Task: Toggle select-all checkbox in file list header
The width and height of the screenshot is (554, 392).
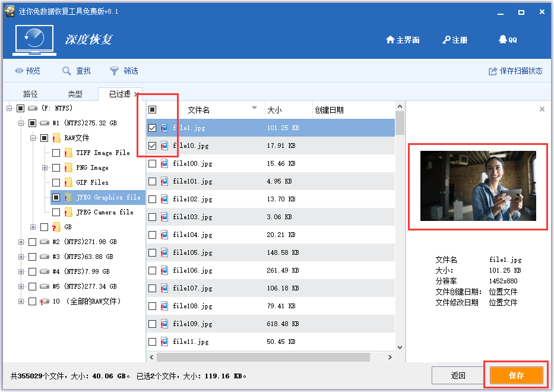Action: (x=152, y=109)
